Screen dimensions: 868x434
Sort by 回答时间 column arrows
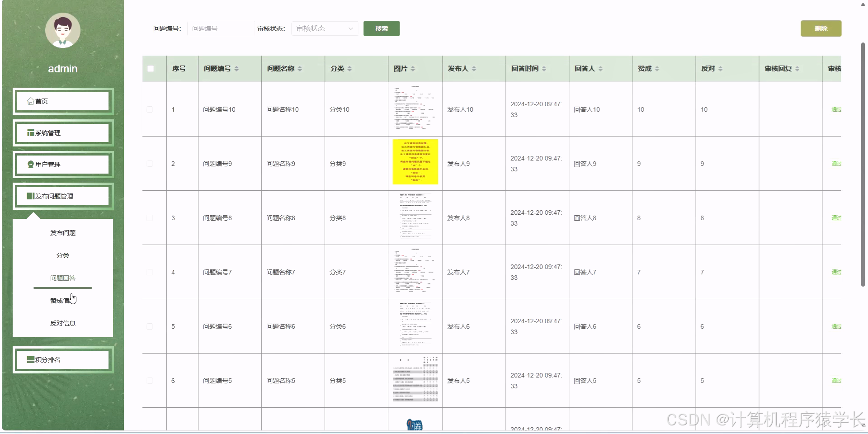(544, 69)
